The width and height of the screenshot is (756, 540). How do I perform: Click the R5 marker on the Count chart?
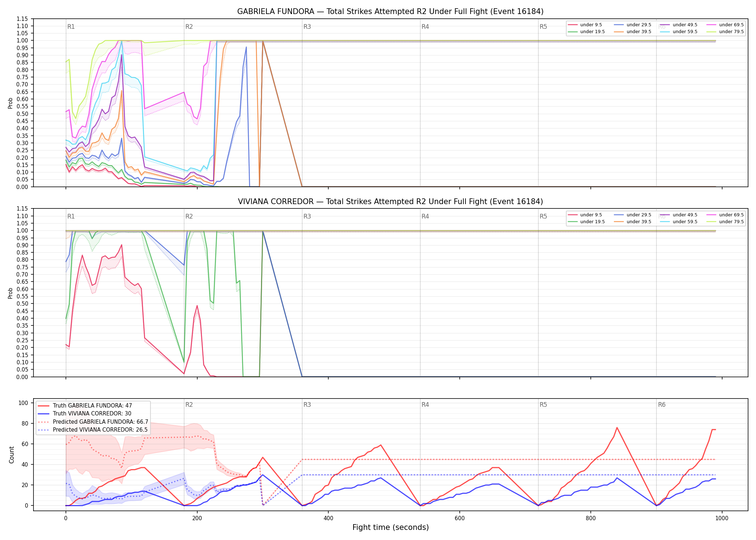pos(543,405)
